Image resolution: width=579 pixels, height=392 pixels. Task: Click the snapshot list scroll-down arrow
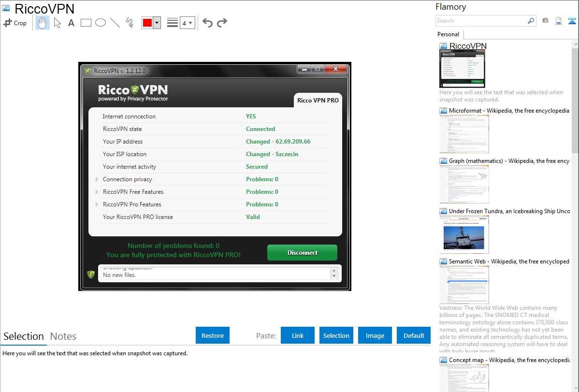575,388
